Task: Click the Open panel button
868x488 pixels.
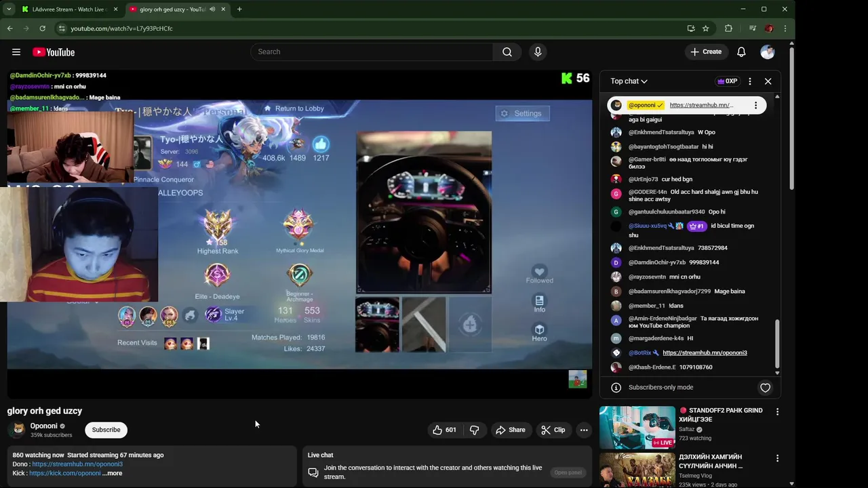Action: click(568, 472)
